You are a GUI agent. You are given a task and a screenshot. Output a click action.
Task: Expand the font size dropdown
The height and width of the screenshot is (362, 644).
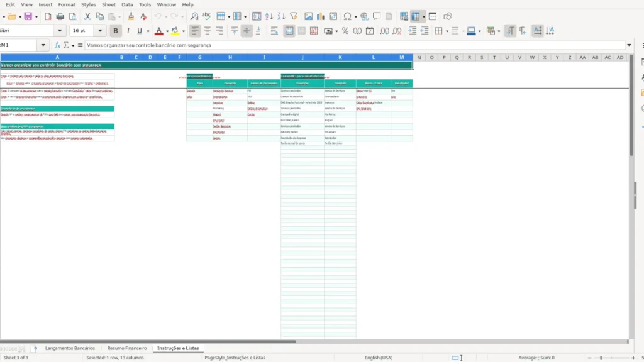click(x=100, y=31)
